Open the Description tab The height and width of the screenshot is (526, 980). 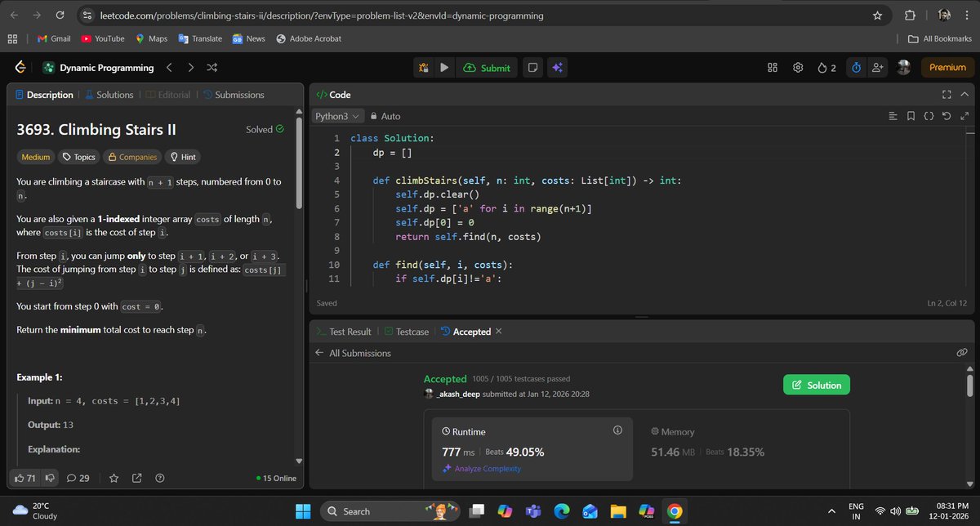point(44,95)
